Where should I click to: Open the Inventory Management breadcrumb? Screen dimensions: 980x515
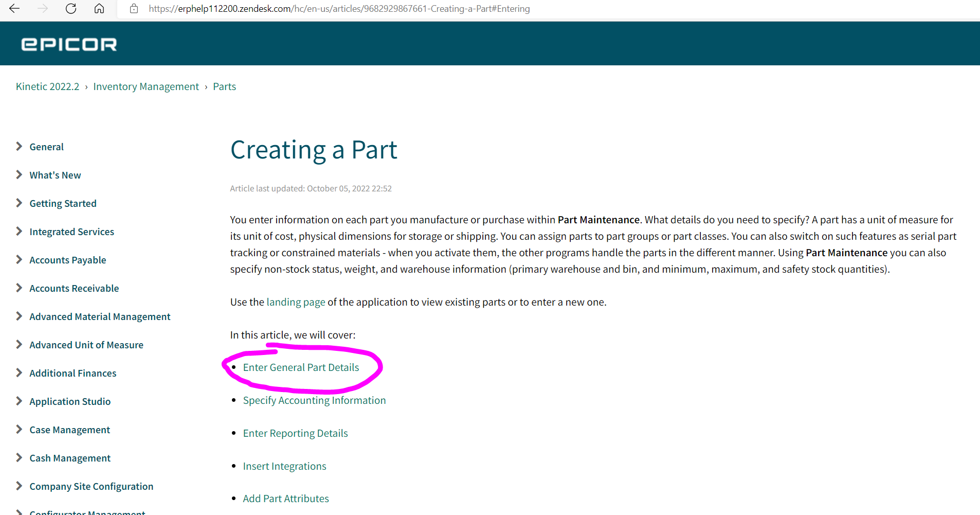click(x=146, y=86)
